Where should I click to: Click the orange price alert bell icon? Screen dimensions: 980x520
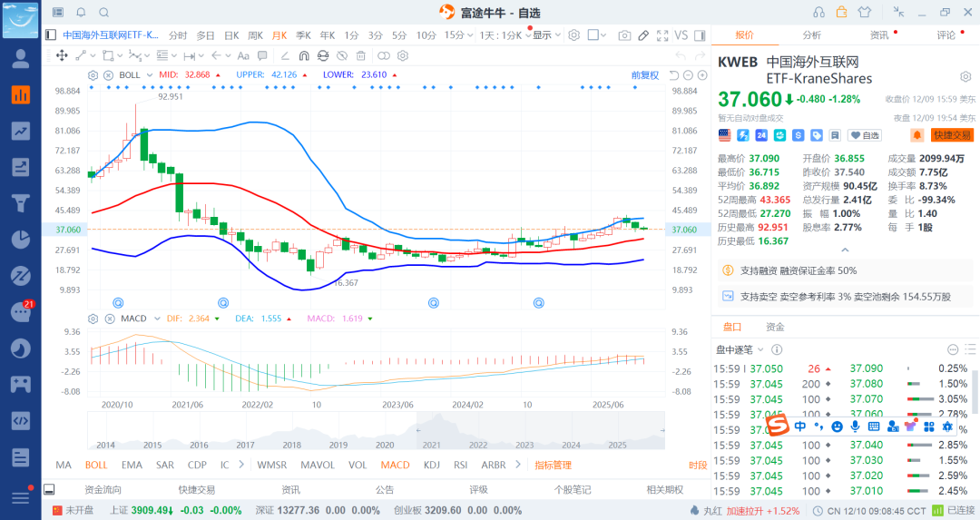[x=916, y=134]
